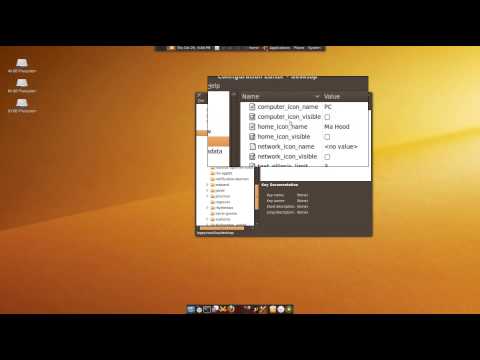Viewport: 480px width, 360px height.
Task: Click the icon beside network_icon_name key
Action: [x=252, y=147]
